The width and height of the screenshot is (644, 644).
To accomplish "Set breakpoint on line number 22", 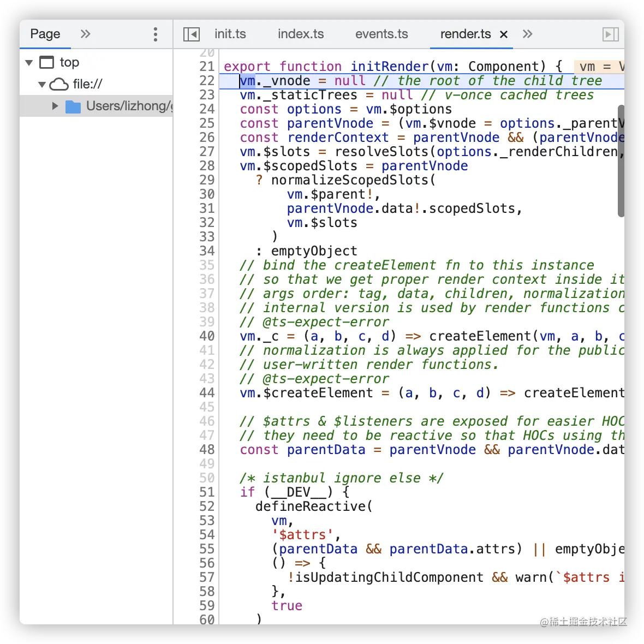I will pos(207,81).
